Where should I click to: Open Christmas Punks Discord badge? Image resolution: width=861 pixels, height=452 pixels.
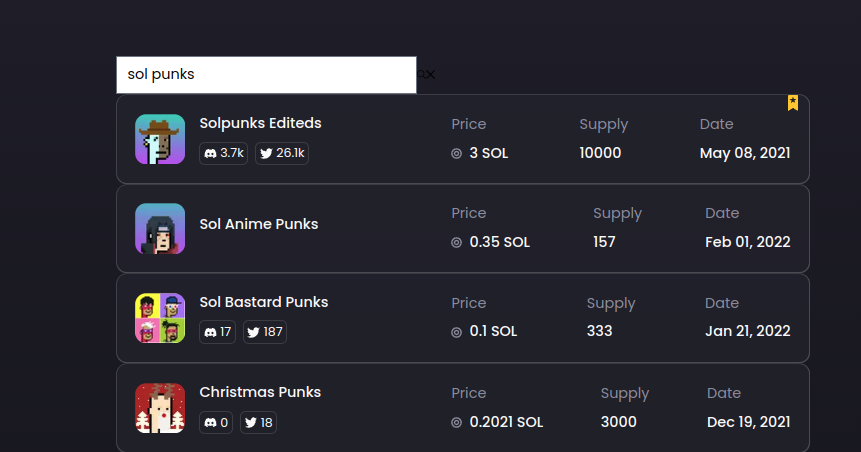pos(216,422)
